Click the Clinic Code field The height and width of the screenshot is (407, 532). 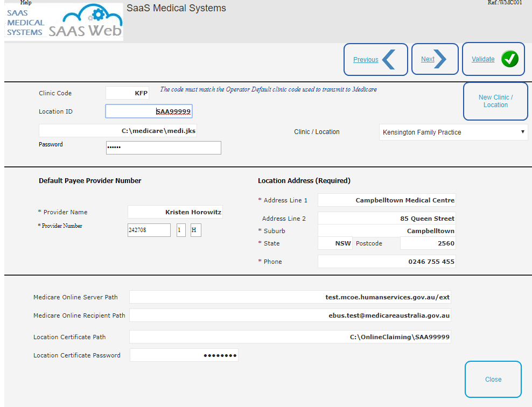(127, 93)
